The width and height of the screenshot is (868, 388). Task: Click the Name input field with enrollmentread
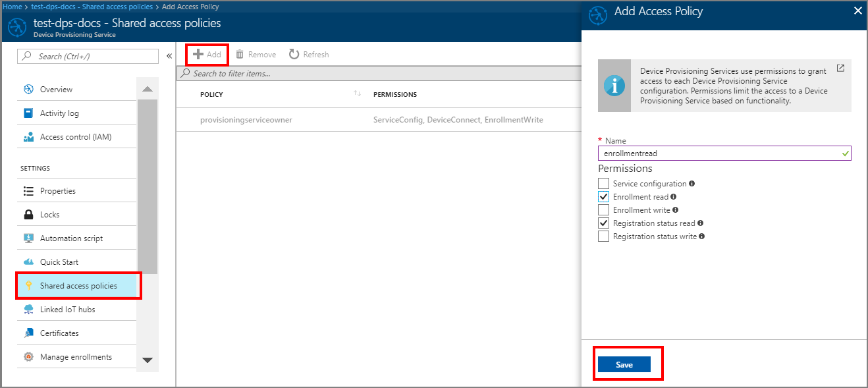click(724, 153)
